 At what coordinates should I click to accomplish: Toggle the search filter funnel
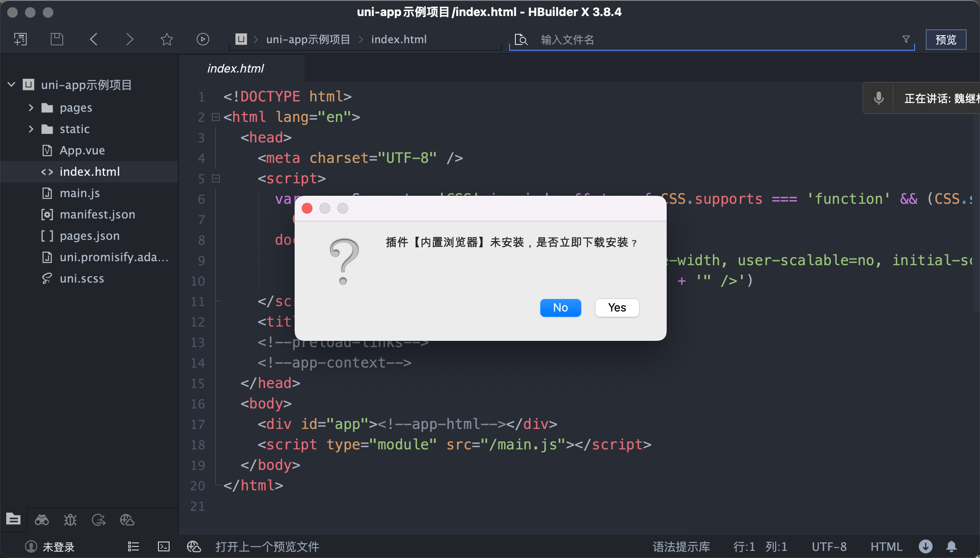pyautogui.click(x=906, y=39)
